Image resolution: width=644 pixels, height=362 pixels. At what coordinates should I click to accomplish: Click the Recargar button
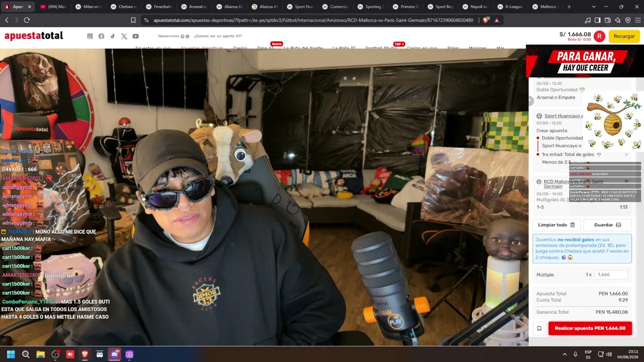624,36
